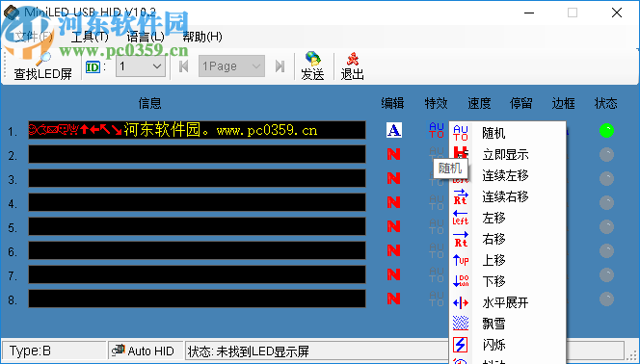This screenshot has width=640, height=364.
Task: Go to the previous page arrow
Action: coord(184,66)
